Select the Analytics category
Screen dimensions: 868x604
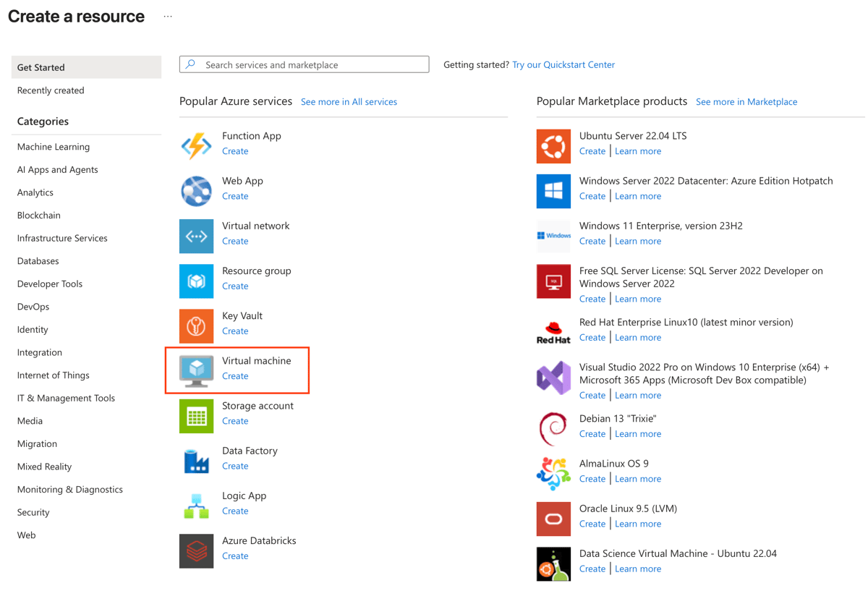[x=35, y=192]
